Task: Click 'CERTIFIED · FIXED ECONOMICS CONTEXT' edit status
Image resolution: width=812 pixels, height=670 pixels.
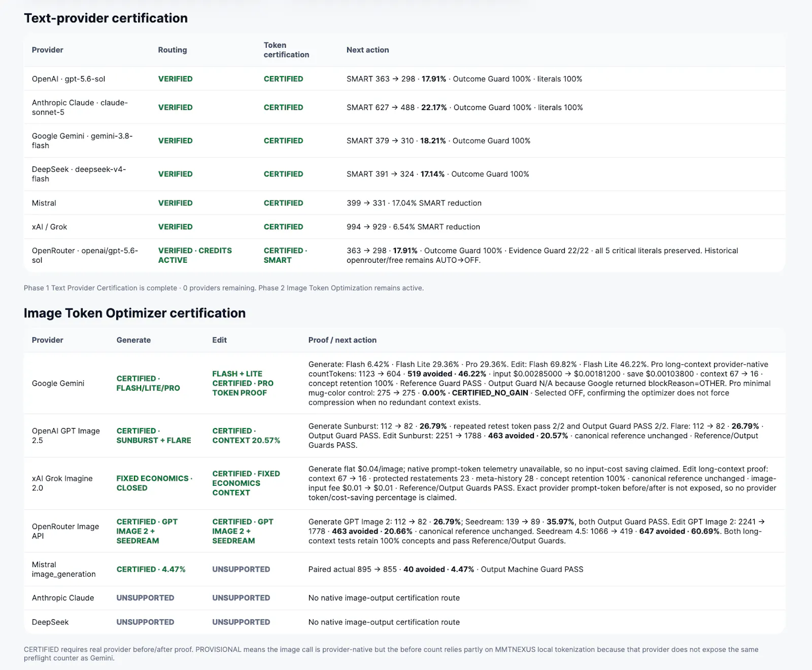Action: pyautogui.click(x=246, y=483)
